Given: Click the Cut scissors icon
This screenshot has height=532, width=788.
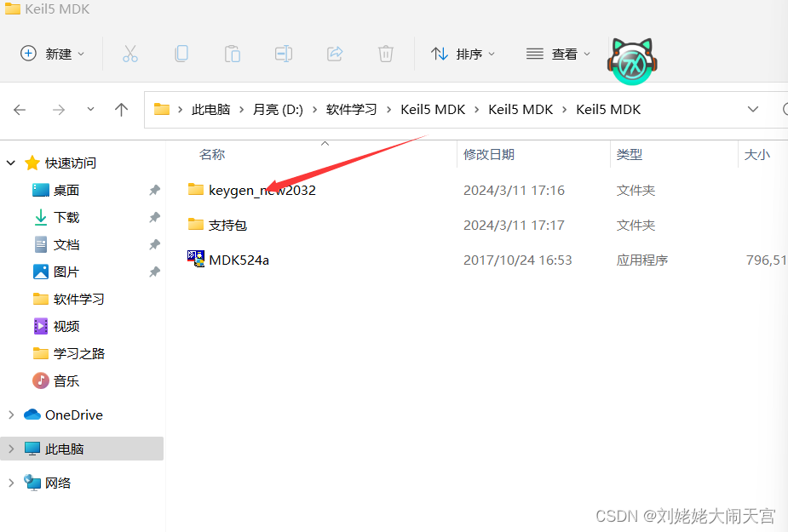Looking at the screenshot, I should pyautogui.click(x=130, y=54).
